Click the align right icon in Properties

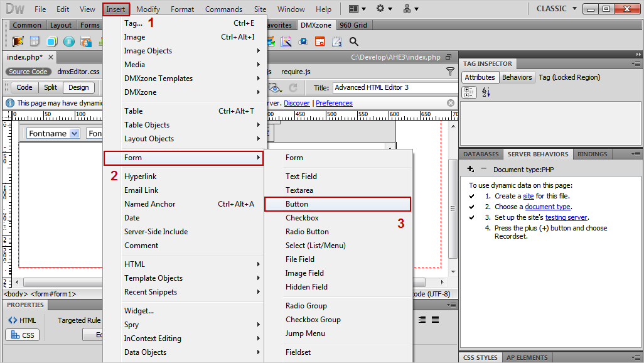(422, 320)
